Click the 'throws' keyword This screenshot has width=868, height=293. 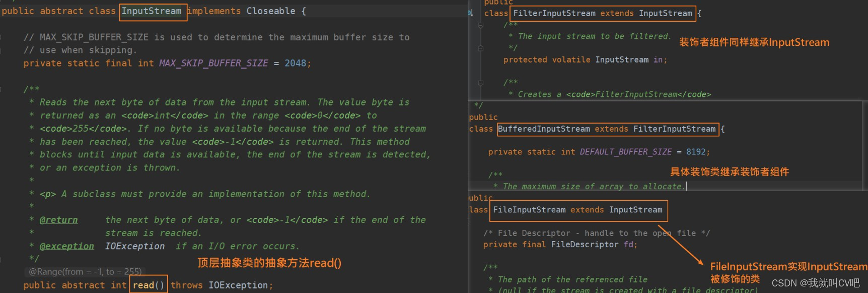187,285
